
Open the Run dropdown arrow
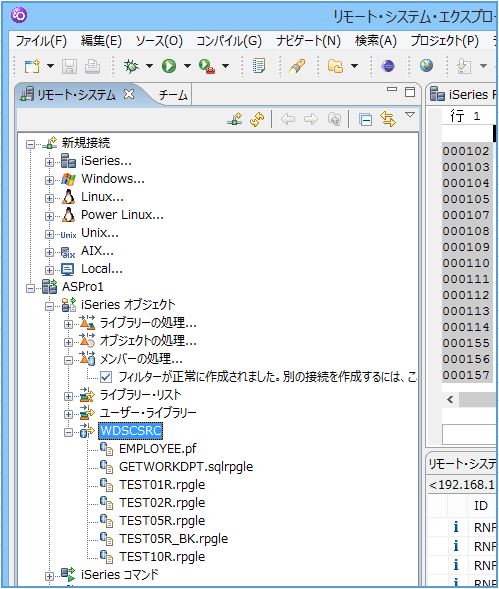[x=187, y=66]
